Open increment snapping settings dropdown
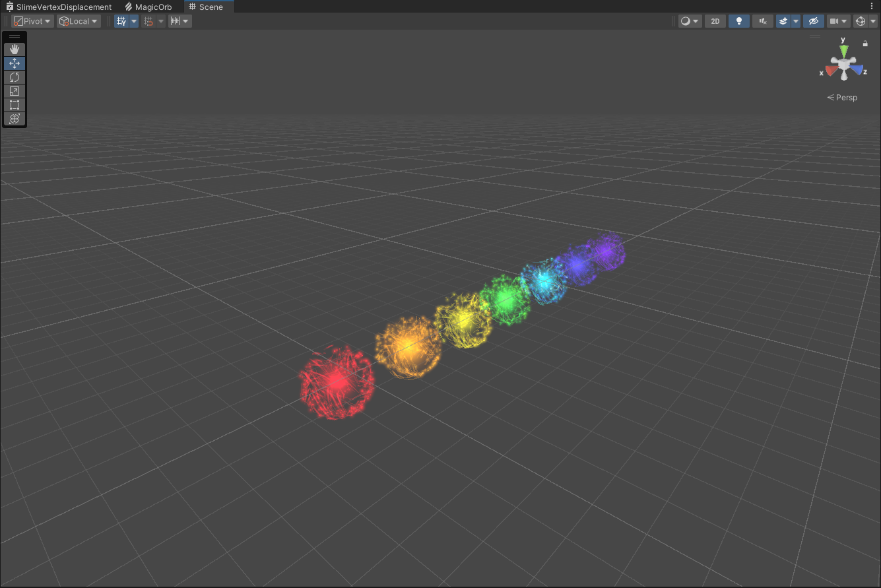Screen dimensions: 881x588 (x=179, y=21)
